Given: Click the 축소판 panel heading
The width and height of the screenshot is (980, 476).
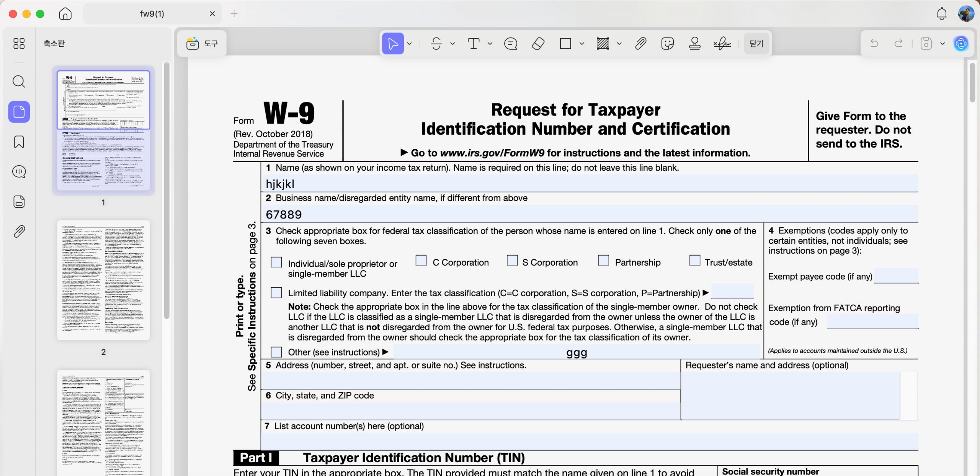Looking at the screenshot, I should (54, 43).
